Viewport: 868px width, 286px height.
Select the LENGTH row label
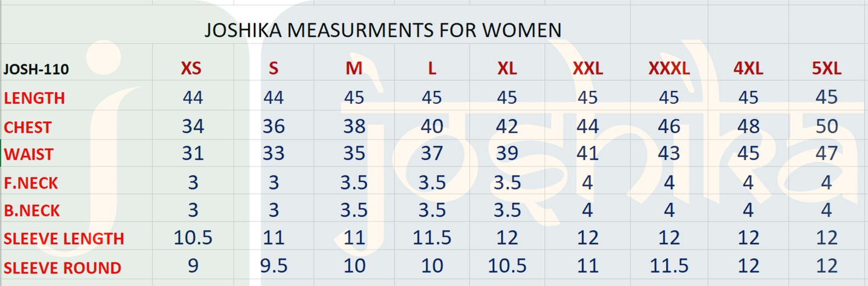[35, 98]
